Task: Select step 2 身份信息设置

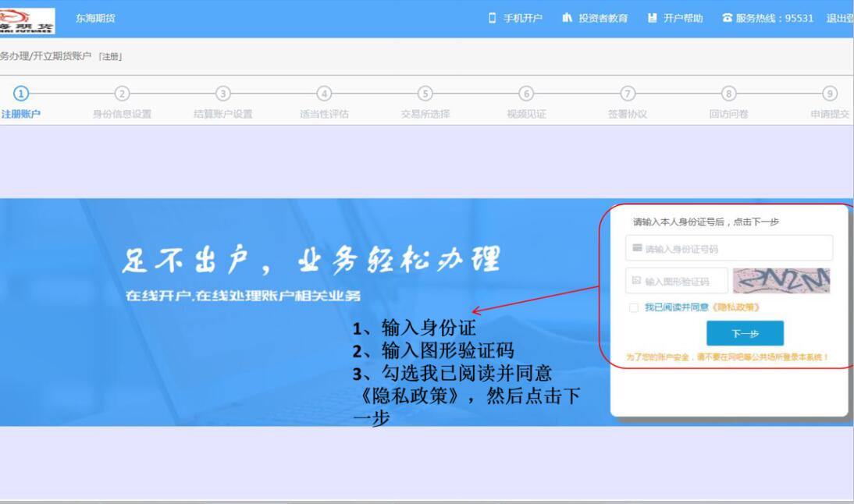Action: coord(122,94)
